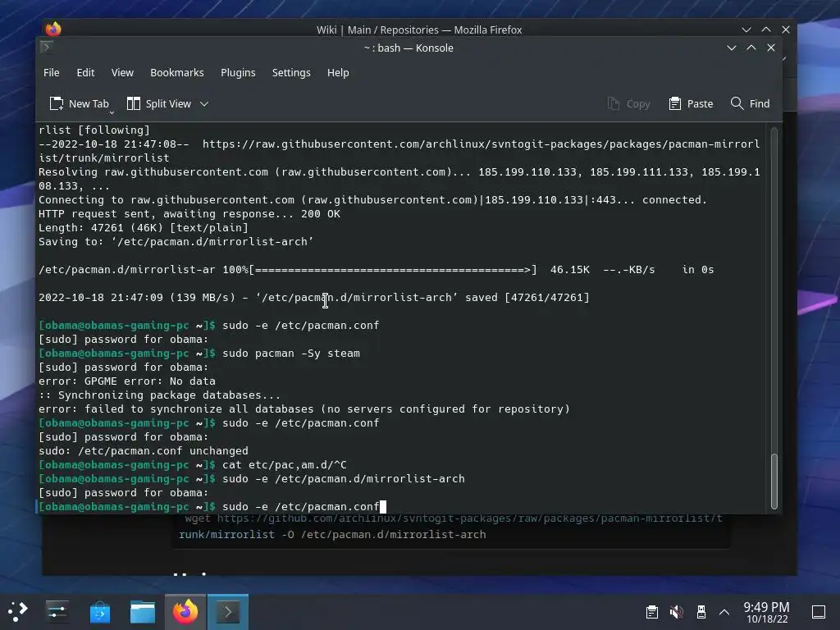Screen dimensions: 840x630
Task: Switch to Firefox from the taskbar
Action: click(x=185, y=611)
